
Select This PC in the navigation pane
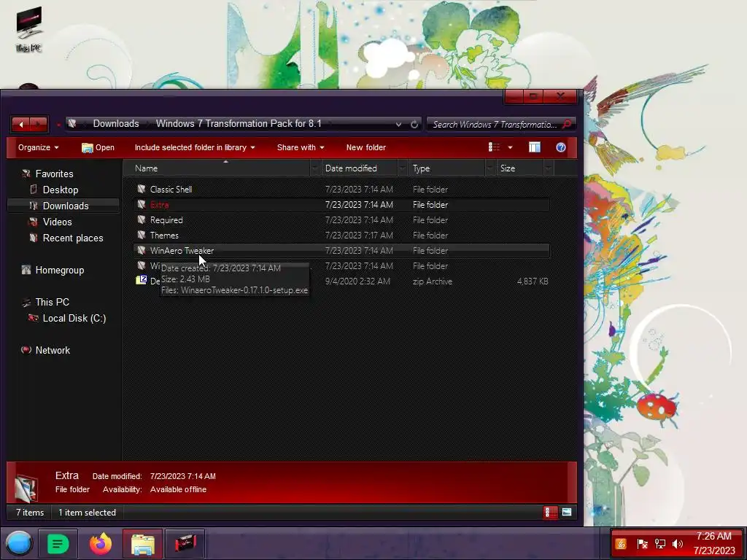(52, 302)
